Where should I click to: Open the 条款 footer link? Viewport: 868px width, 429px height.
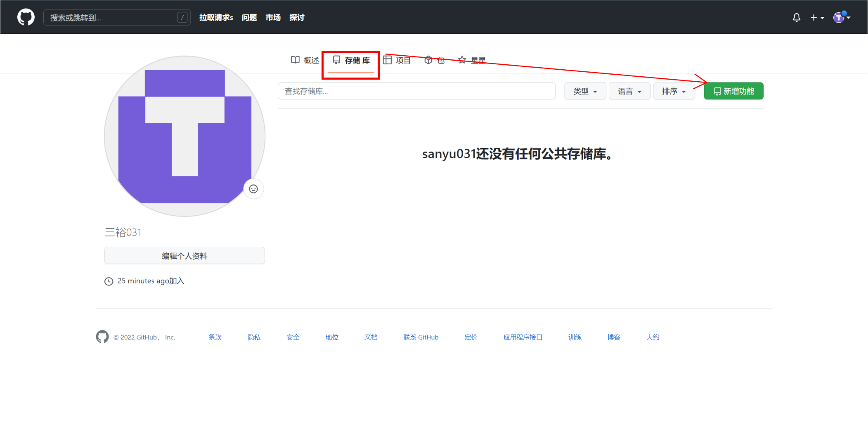coord(215,337)
